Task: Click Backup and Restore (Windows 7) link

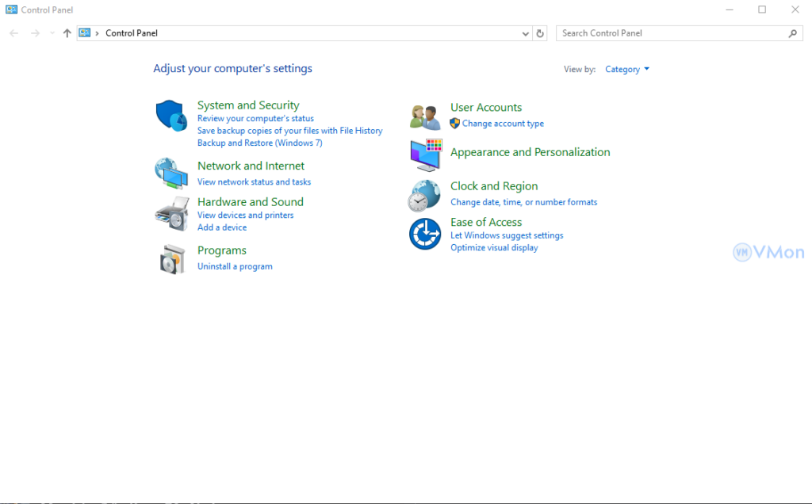Action: [259, 143]
